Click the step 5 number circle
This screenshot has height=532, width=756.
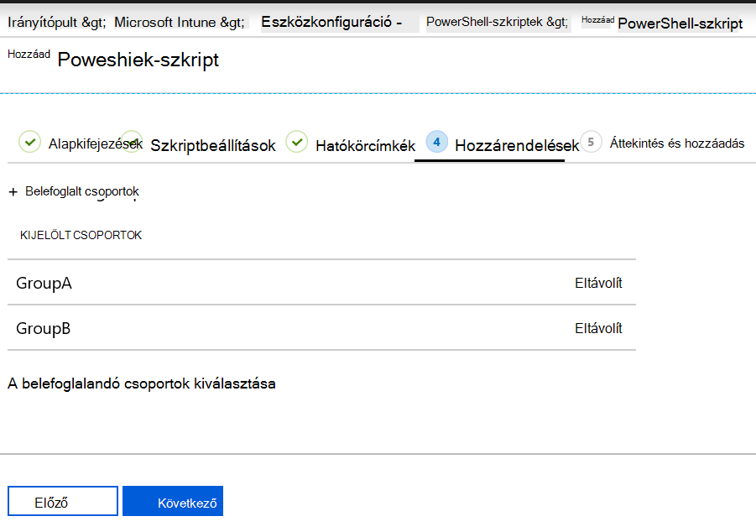click(x=591, y=143)
